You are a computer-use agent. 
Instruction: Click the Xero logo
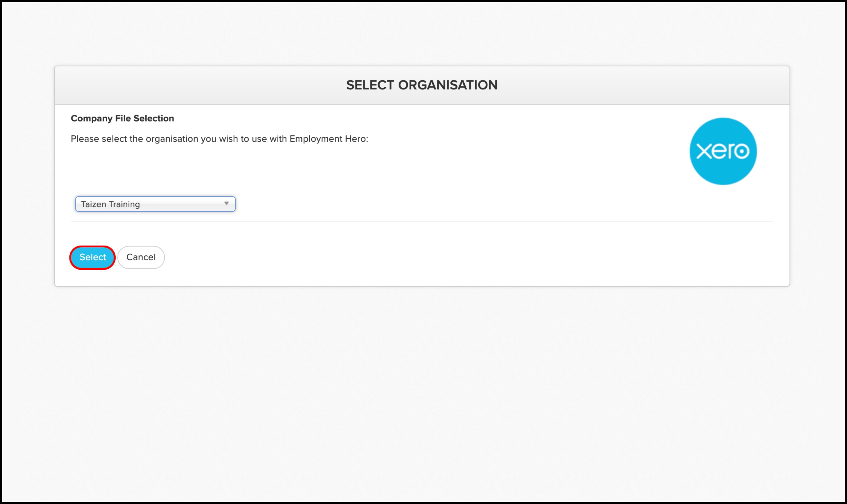[723, 151]
